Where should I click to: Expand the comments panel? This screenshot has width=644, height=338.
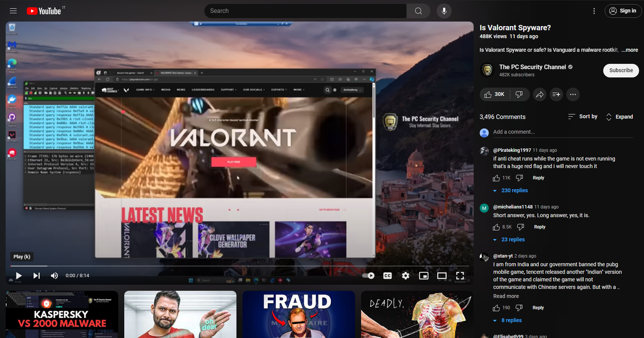619,117
